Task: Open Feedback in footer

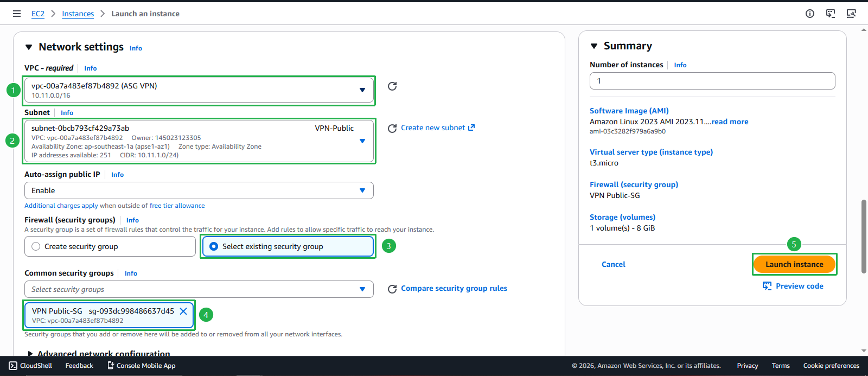Action: coord(79,366)
